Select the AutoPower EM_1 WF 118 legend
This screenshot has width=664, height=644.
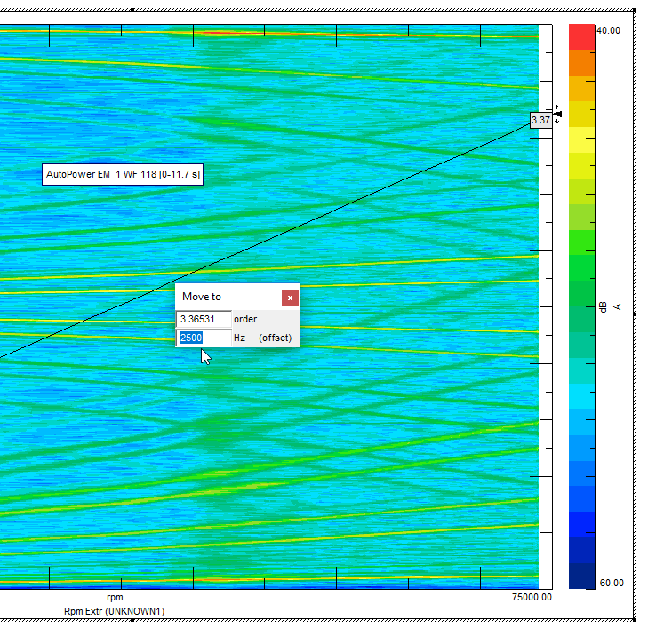[x=123, y=174]
